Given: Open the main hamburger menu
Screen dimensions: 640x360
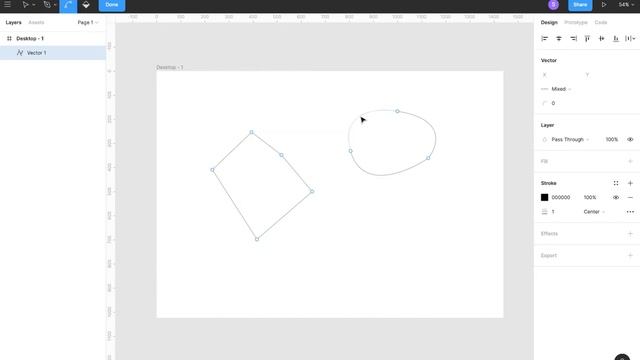Looking at the screenshot, I should click(x=7, y=4).
